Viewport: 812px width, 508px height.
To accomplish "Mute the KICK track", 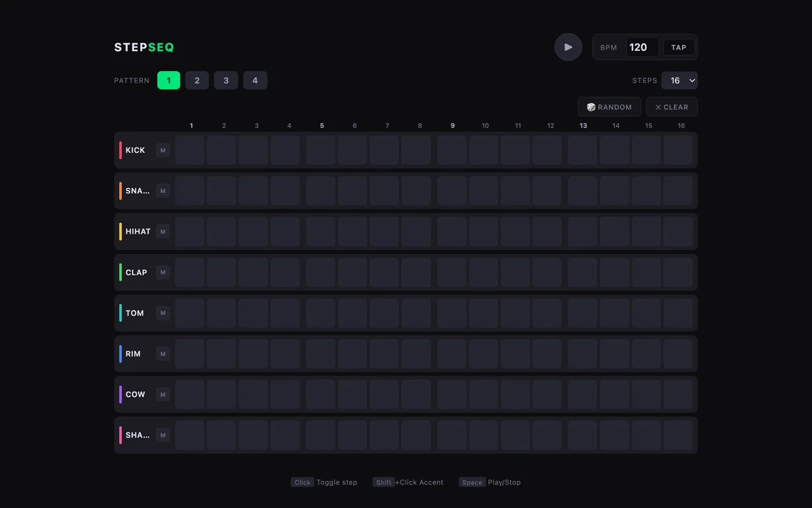I will (x=163, y=150).
